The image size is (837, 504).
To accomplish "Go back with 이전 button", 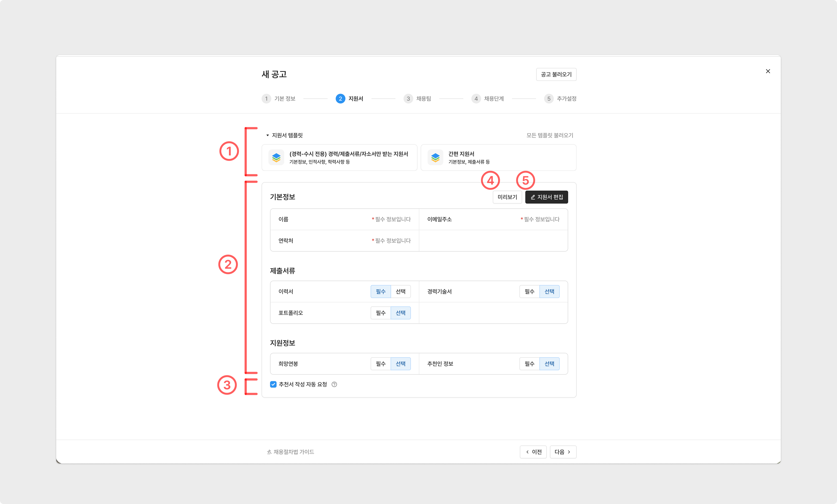I will (x=533, y=452).
